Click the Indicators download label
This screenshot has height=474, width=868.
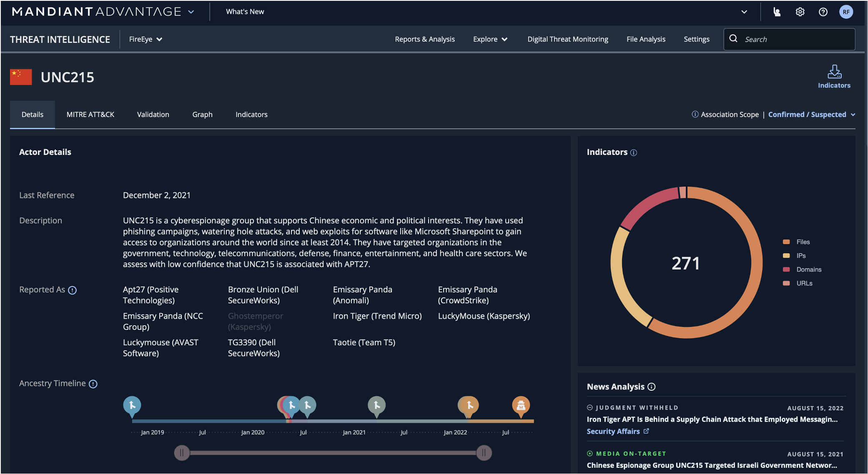[834, 85]
